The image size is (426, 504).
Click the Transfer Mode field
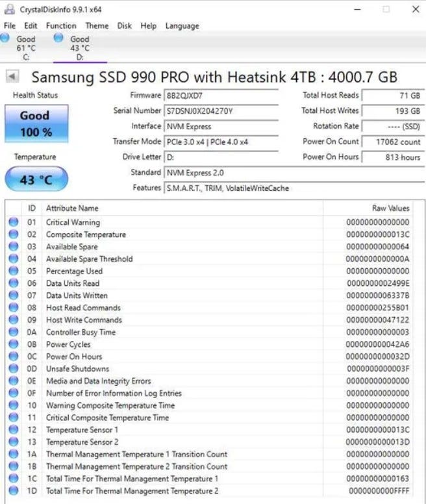pyautogui.click(x=221, y=142)
